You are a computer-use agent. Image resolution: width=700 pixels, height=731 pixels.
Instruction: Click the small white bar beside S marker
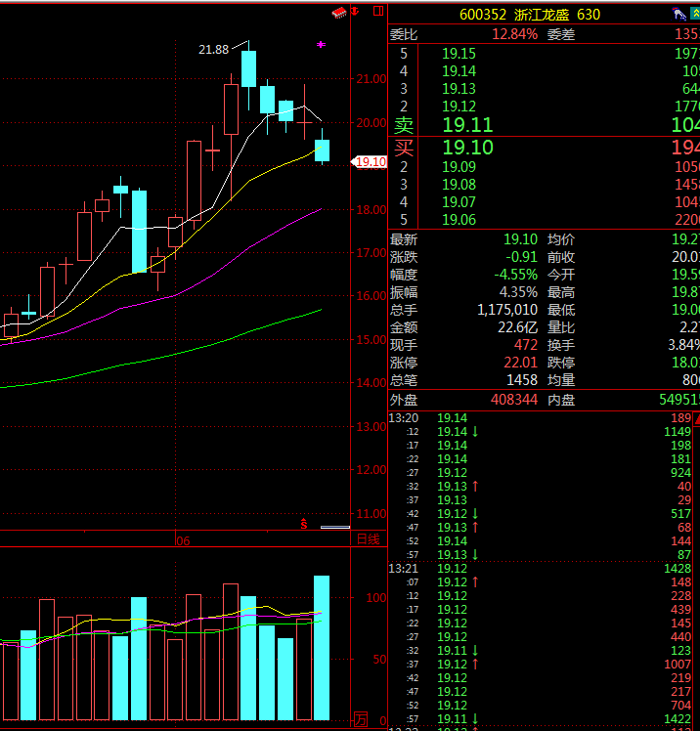click(x=335, y=527)
